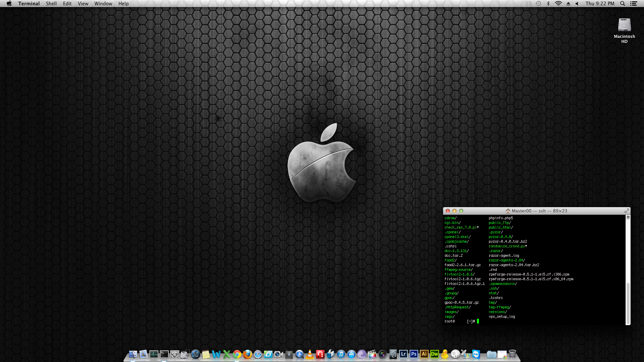Image resolution: width=644 pixels, height=362 pixels.
Task: Open Spotlight search magnifier
Action: tap(623, 3)
